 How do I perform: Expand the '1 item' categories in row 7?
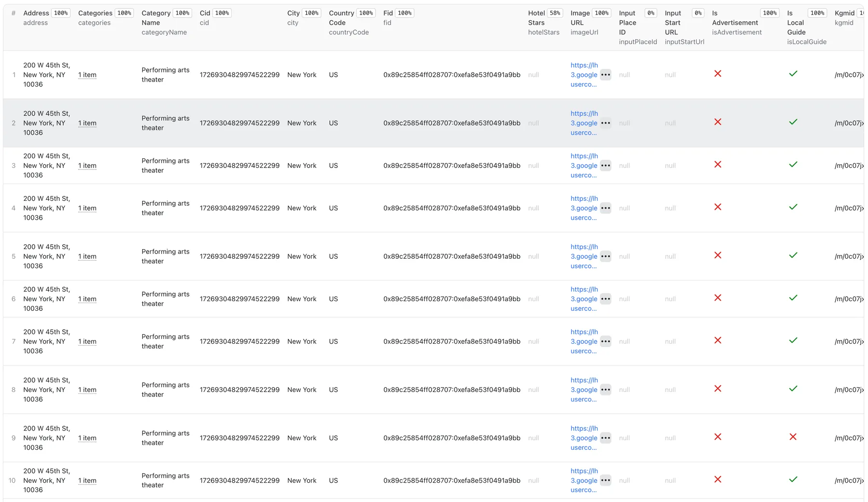[x=87, y=341]
